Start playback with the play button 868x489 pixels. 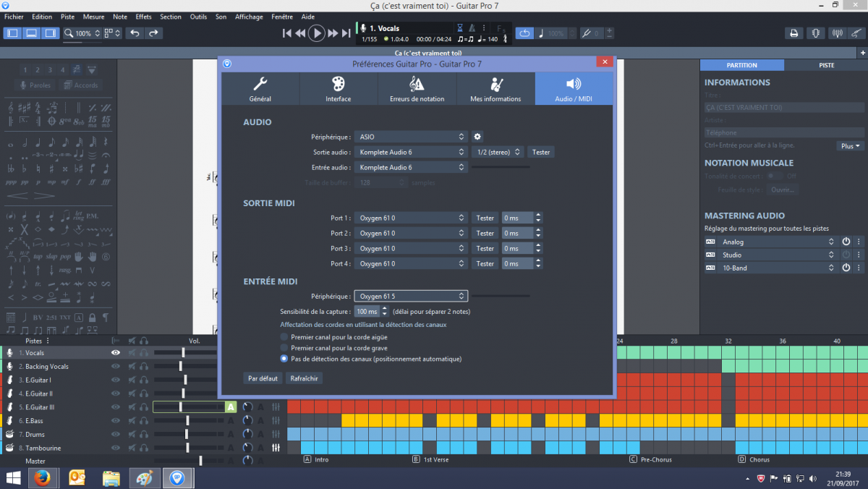[x=316, y=33]
